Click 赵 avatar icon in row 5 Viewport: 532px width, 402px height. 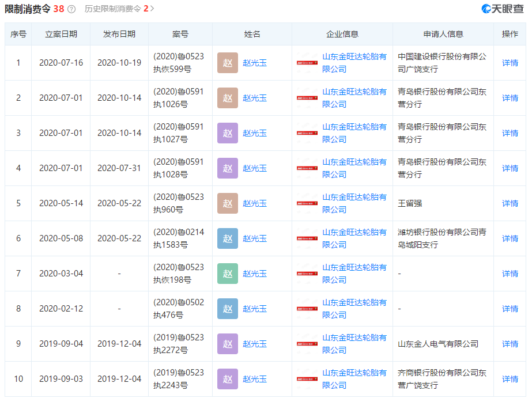[228, 203]
